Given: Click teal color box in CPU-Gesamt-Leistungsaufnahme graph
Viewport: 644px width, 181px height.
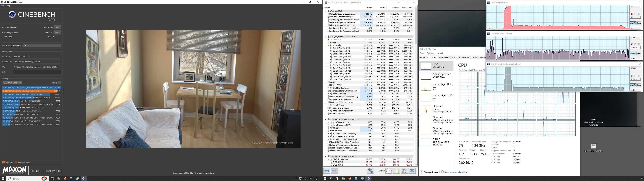Looking at the screenshot, I should point(632,76).
